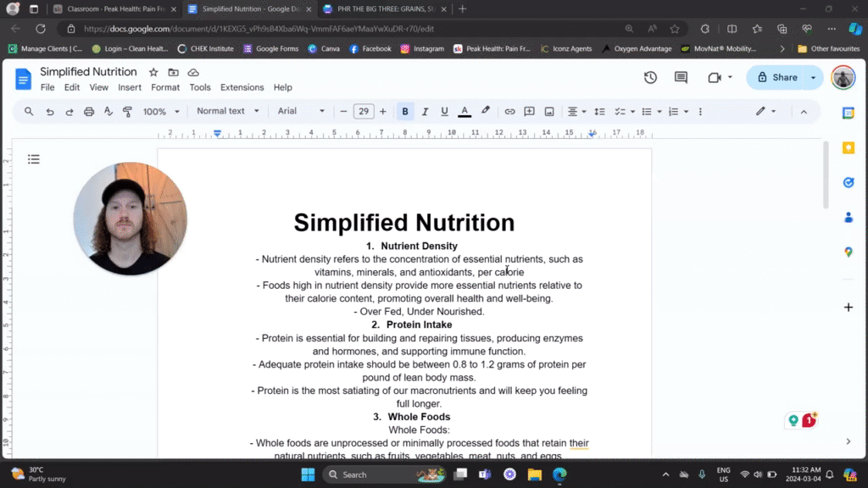The width and height of the screenshot is (868, 488).
Task: Open Google Calendar from the side panel
Action: (x=849, y=111)
